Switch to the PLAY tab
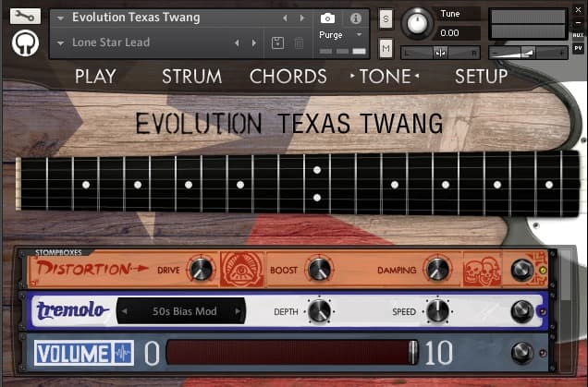 coord(95,77)
